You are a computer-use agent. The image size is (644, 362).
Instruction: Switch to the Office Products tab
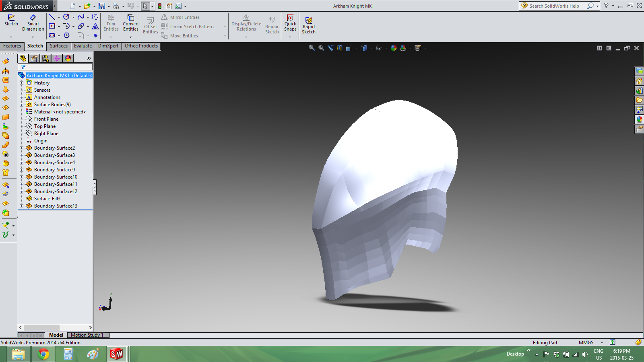tap(141, 46)
